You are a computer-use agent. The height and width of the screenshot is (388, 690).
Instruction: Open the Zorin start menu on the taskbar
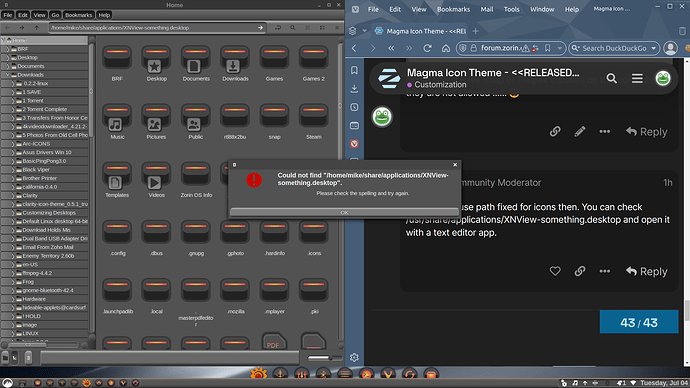tap(7, 383)
